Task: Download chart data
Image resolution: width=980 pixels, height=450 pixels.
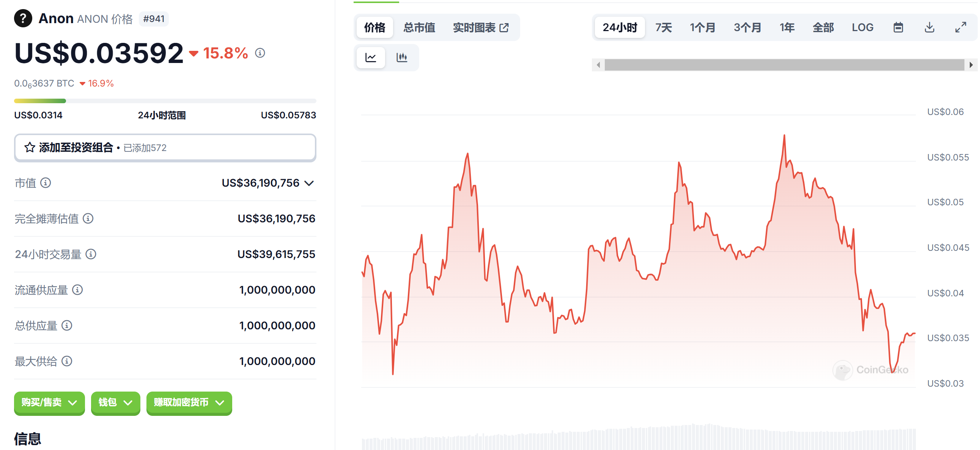Action: [930, 27]
